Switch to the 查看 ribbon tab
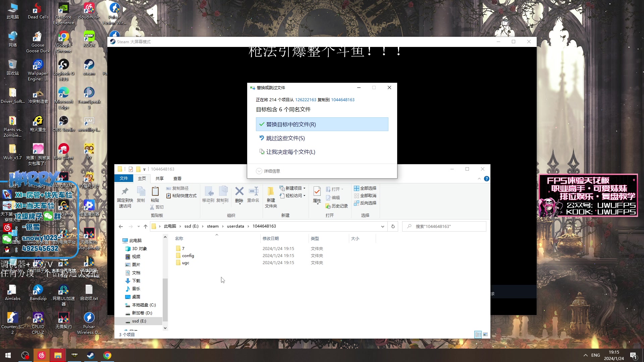 177,178
